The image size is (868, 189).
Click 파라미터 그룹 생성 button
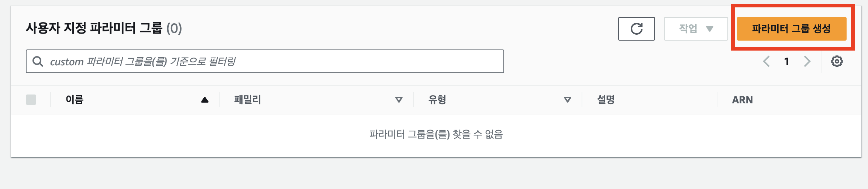[x=792, y=29]
